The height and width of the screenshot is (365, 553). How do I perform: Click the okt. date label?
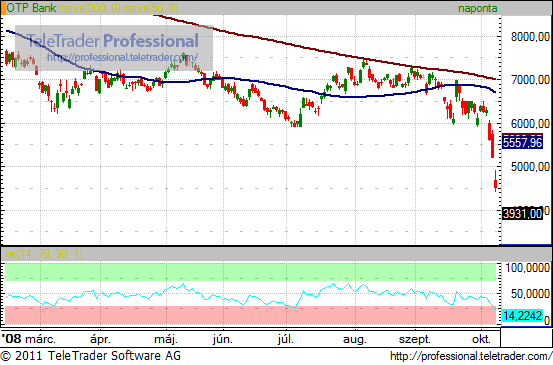coord(481,339)
